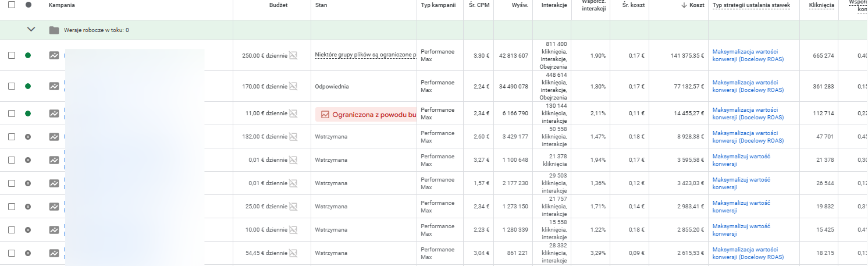Click the red budget-limited status badge
Viewport: 868px width, 266px height.
pos(366,114)
